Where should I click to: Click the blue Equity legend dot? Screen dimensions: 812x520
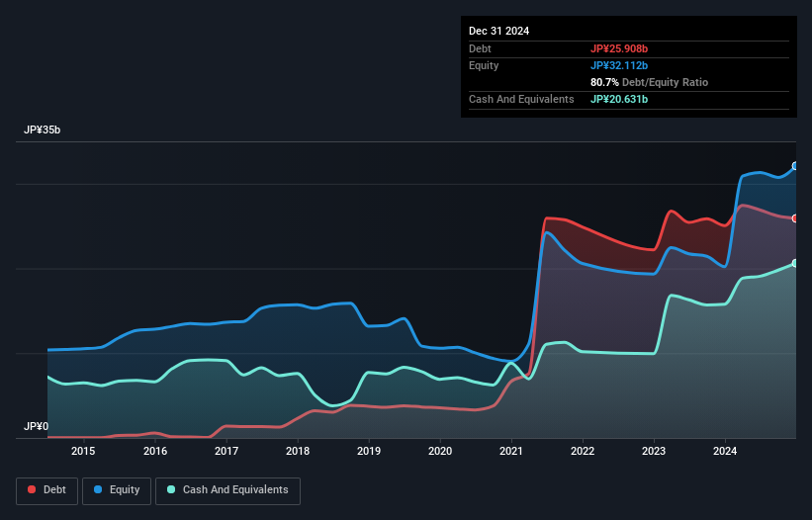(98, 489)
